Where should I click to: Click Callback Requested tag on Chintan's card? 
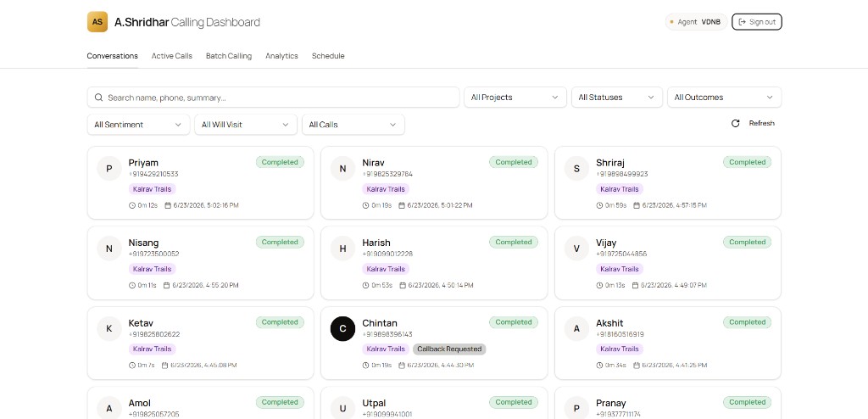click(449, 349)
